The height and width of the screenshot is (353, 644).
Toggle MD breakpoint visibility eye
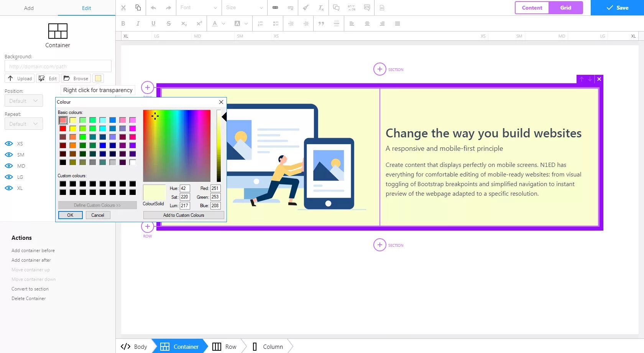coord(9,166)
